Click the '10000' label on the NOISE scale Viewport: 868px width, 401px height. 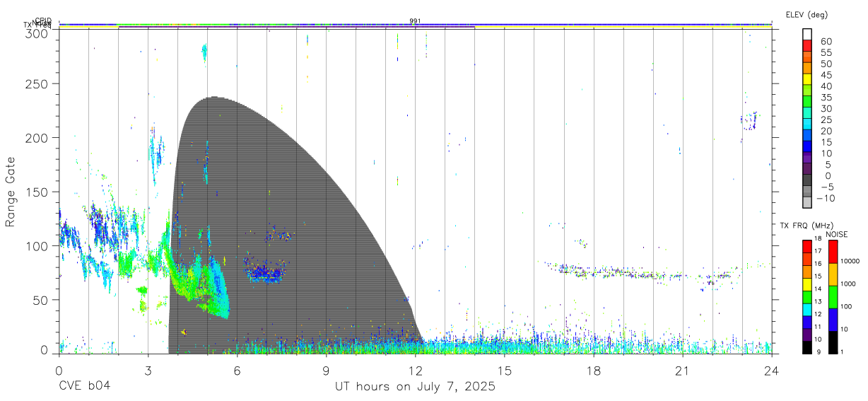point(850,261)
